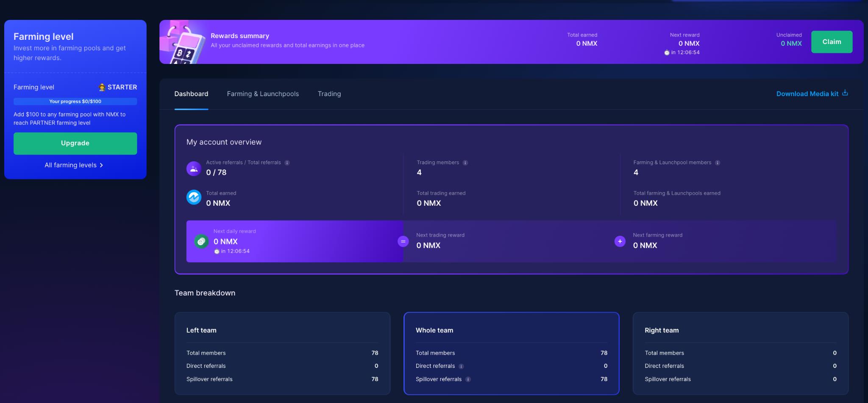The width and height of the screenshot is (868, 403).
Task: Click Left team Spillover referrals label
Action: coord(209,379)
